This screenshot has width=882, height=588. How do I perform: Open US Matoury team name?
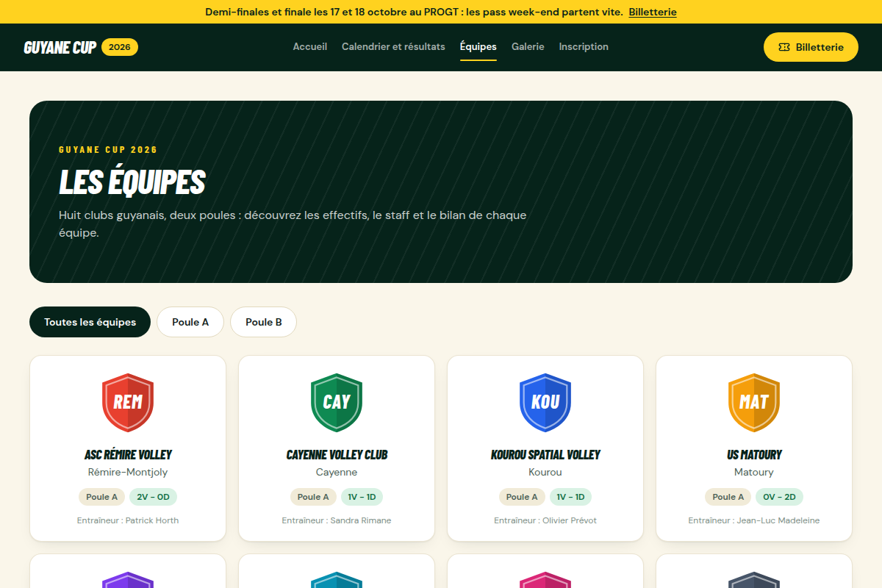click(x=754, y=455)
